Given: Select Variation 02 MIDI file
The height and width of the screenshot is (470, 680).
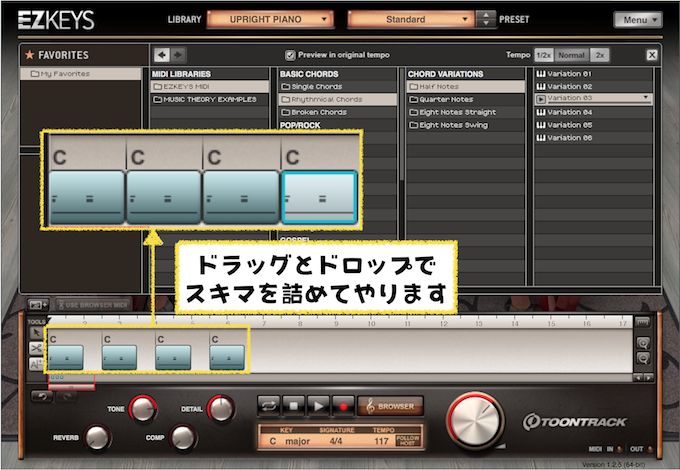Looking at the screenshot, I should pos(593,86).
